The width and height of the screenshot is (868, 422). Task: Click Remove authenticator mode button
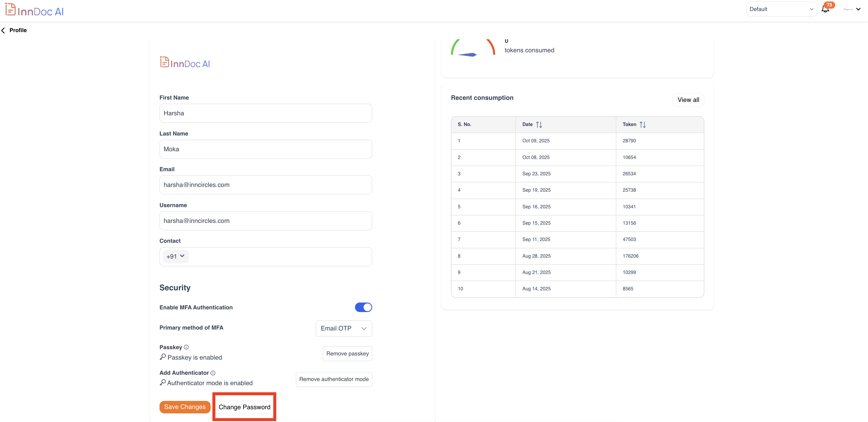pos(334,379)
